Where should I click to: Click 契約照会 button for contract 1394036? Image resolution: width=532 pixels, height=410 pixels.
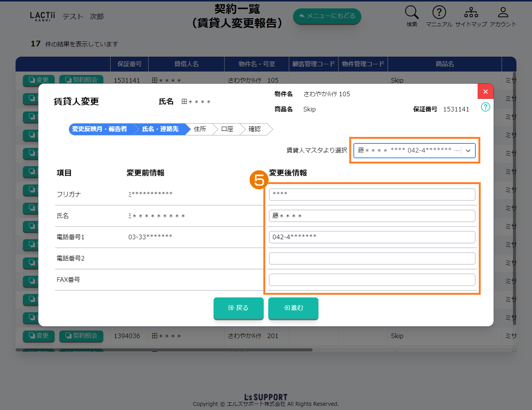tap(81, 336)
